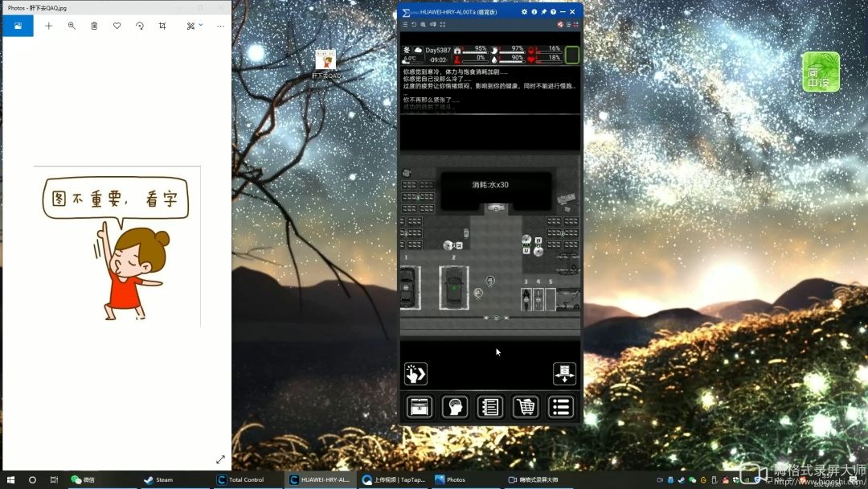Image resolution: width=868 pixels, height=489 pixels.
Task: Open the green 间中设 desktop widget
Action: [821, 72]
